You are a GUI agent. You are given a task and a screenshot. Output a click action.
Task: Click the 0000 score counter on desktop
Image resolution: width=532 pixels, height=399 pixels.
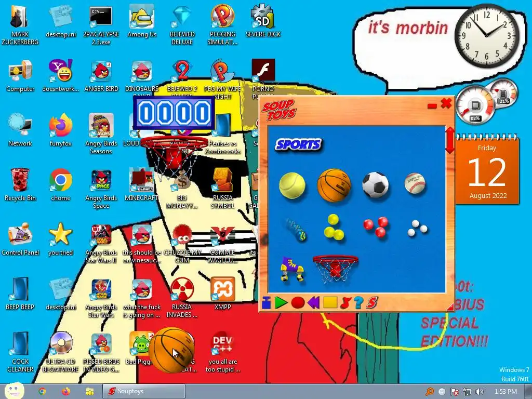tap(174, 113)
